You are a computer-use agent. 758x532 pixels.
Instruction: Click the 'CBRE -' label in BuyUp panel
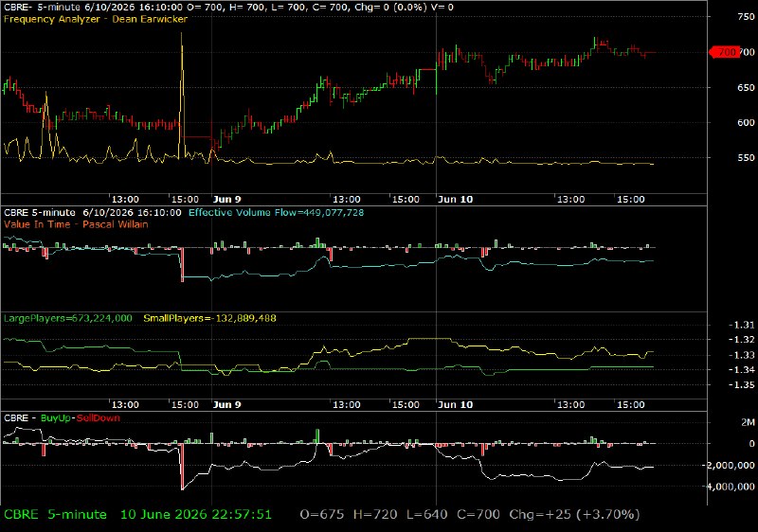pyautogui.click(x=20, y=418)
